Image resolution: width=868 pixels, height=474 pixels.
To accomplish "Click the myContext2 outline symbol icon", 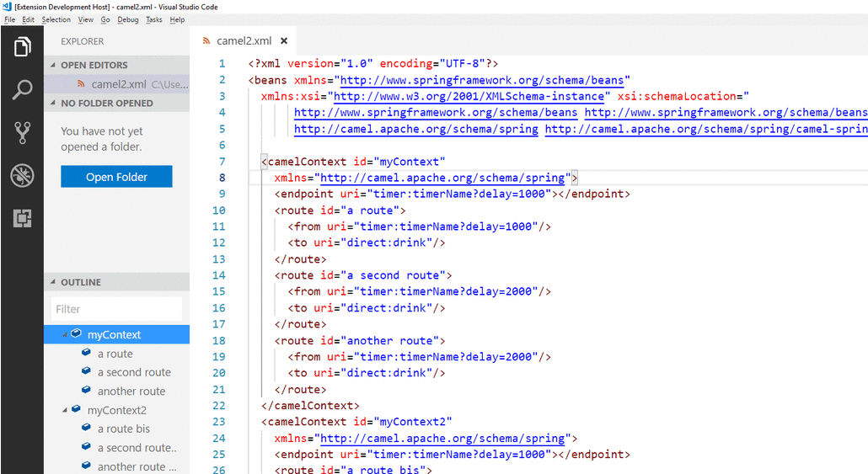I will pyautogui.click(x=77, y=409).
